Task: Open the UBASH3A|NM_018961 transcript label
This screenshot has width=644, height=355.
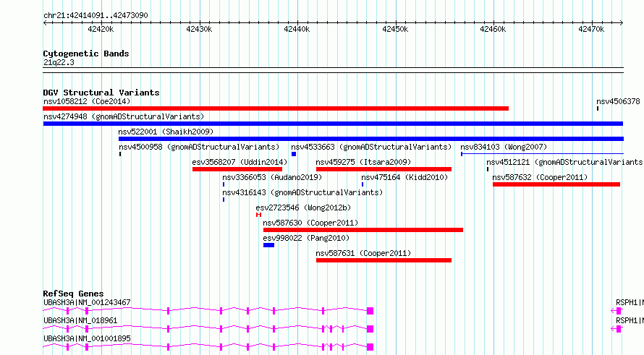Action: tap(80, 320)
